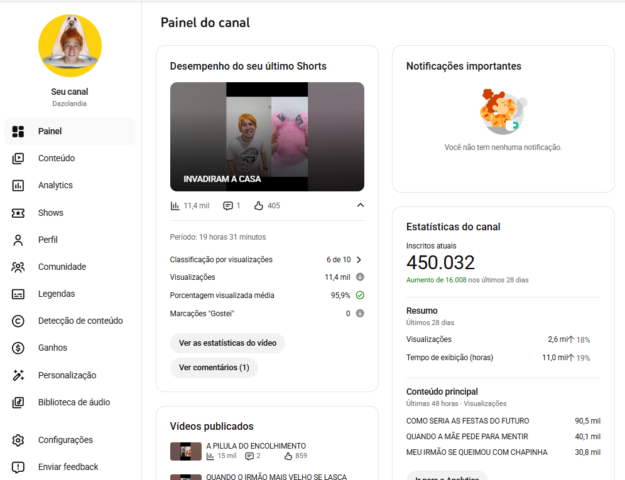This screenshot has width=625, height=480.
Task: Click Ver as estatísticas do vídeo button
Action: click(x=228, y=343)
